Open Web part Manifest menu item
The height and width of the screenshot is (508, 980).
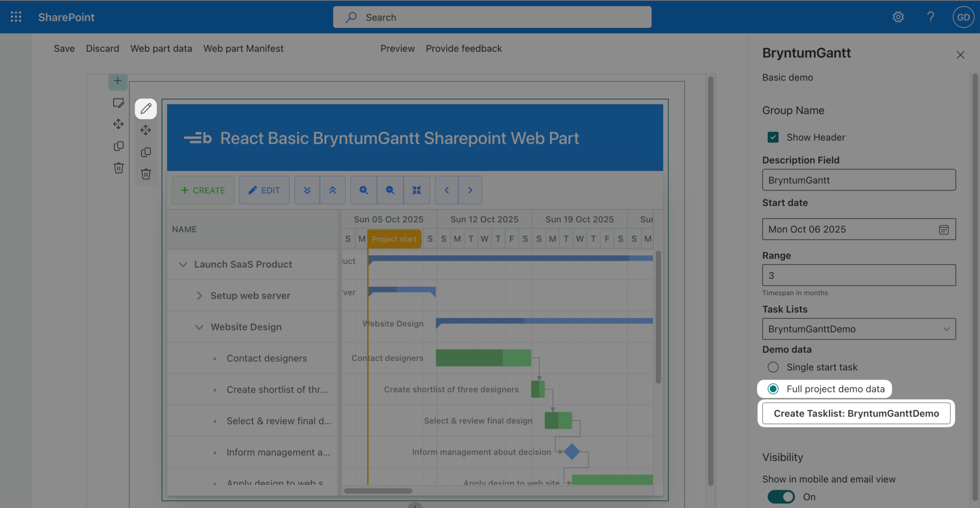(x=243, y=48)
